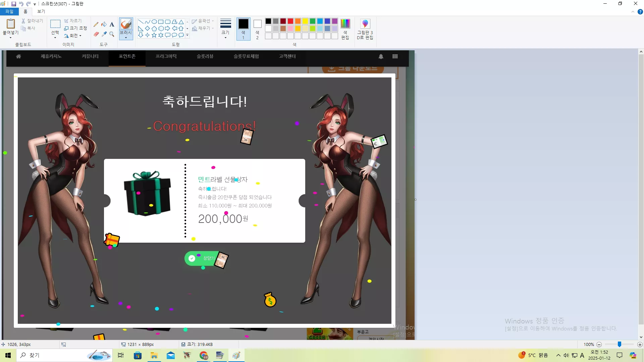Select the Color picker eyedropper tool
The image size is (644, 362).
coord(104,34)
